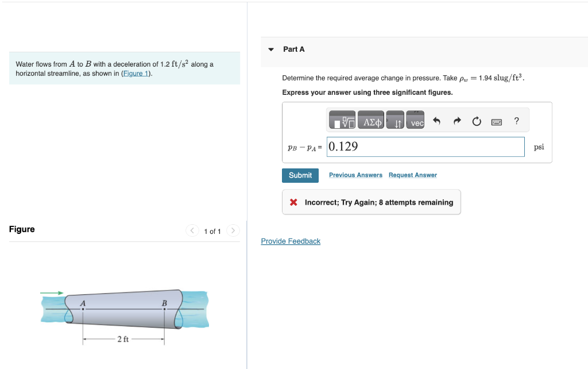Click the Incorrect; Try Again message box
The width and height of the screenshot is (588, 369).
point(371,202)
